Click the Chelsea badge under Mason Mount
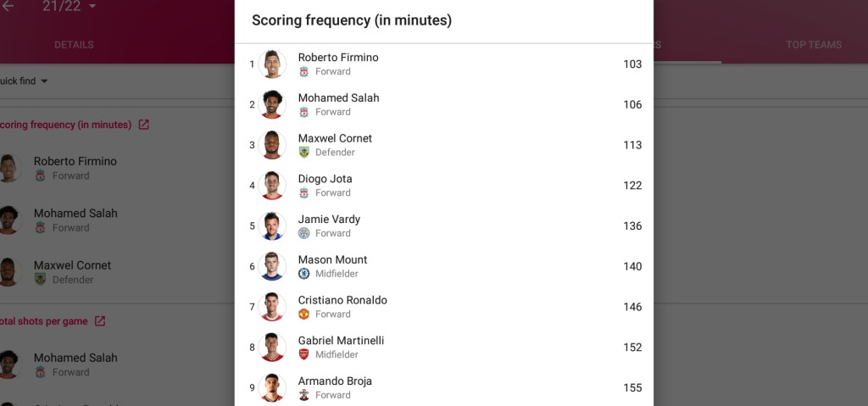This screenshot has height=406, width=868. coord(304,274)
